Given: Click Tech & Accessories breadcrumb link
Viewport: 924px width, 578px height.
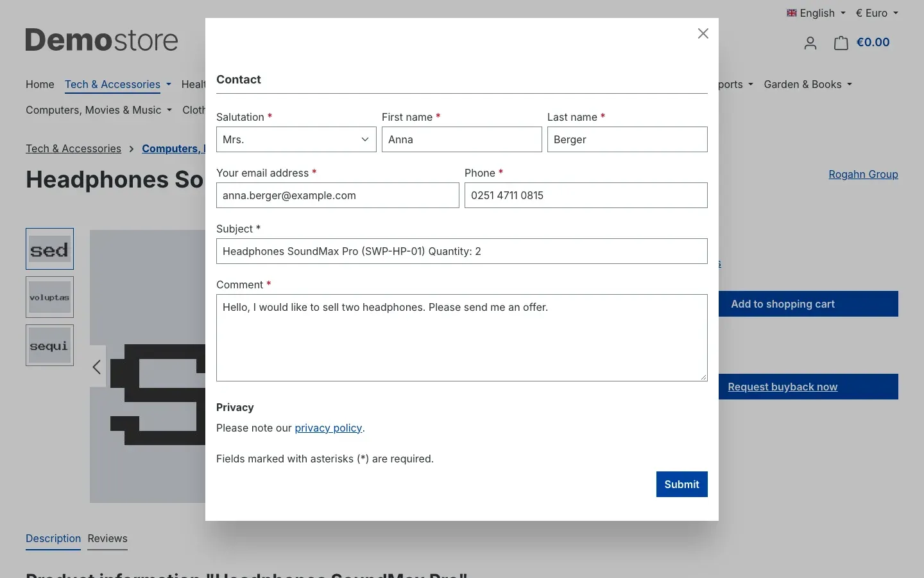Looking at the screenshot, I should [x=73, y=148].
